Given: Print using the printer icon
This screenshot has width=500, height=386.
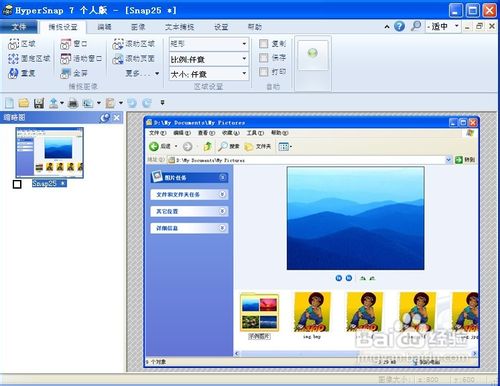Looking at the screenshot, I should (73, 103).
